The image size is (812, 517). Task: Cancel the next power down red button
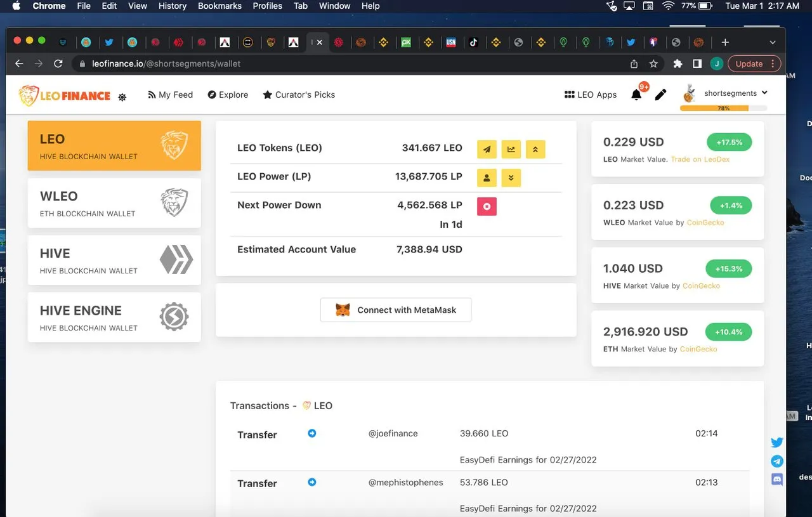click(x=487, y=206)
